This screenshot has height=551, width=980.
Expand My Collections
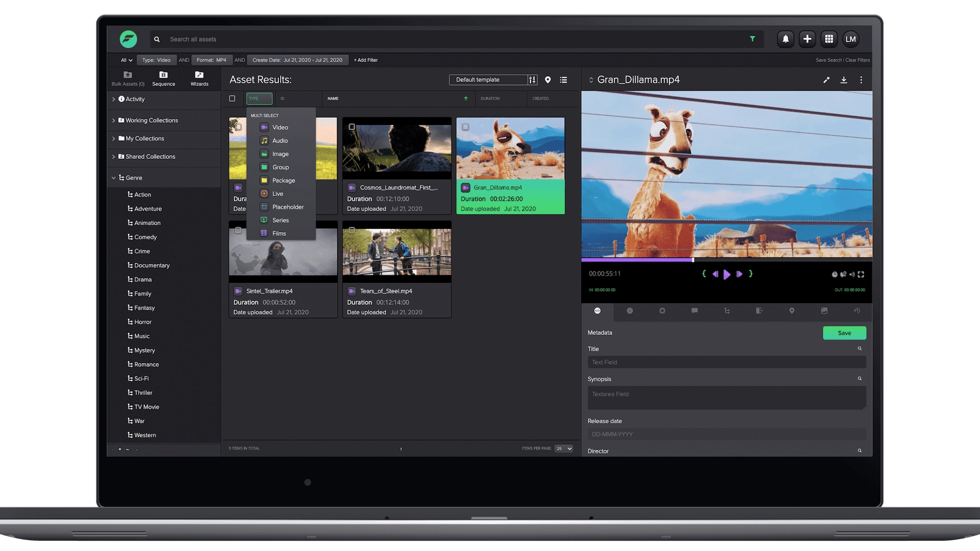[x=114, y=139]
